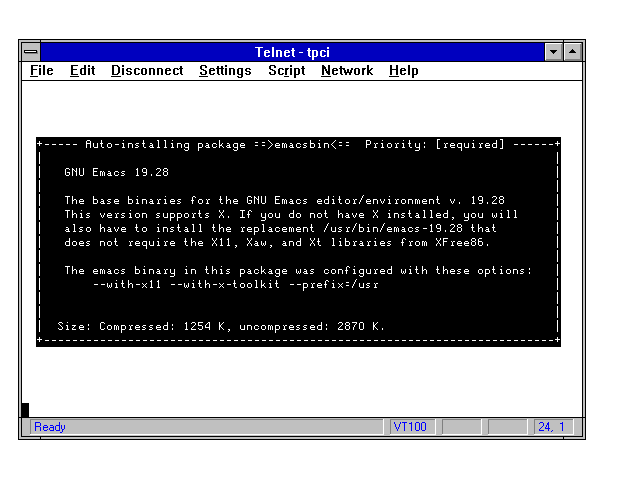Open the Help menu

tap(404, 71)
